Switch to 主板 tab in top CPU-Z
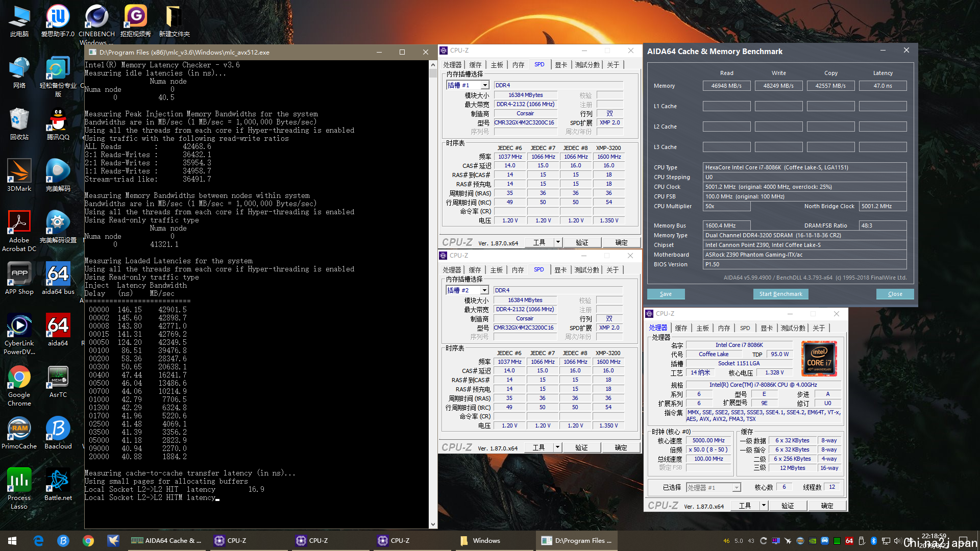980x551 pixels. click(x=497, y=65)
